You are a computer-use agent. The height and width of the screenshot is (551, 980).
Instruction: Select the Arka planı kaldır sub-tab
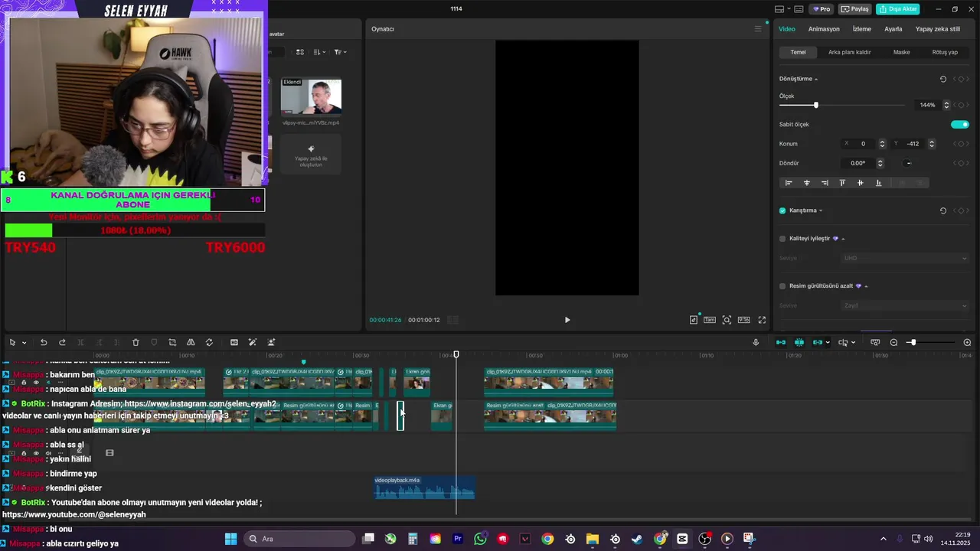(x=850, y=52)
